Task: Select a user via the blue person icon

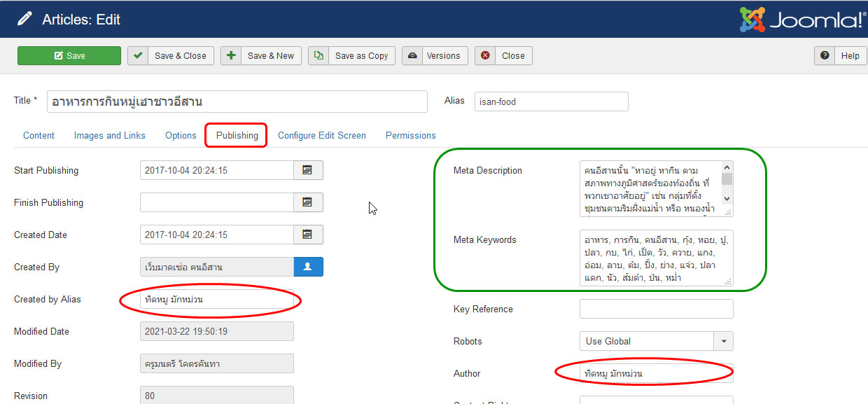Action: pos(308,266)
